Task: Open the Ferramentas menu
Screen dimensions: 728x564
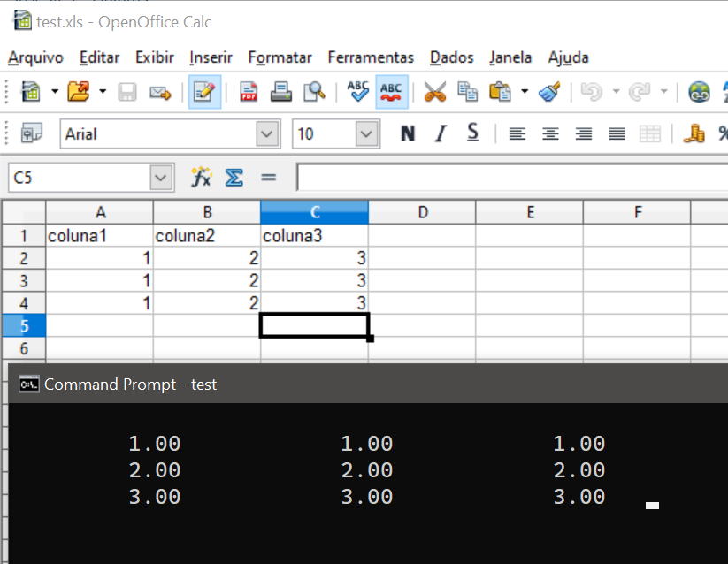Action: pos(371,57)
